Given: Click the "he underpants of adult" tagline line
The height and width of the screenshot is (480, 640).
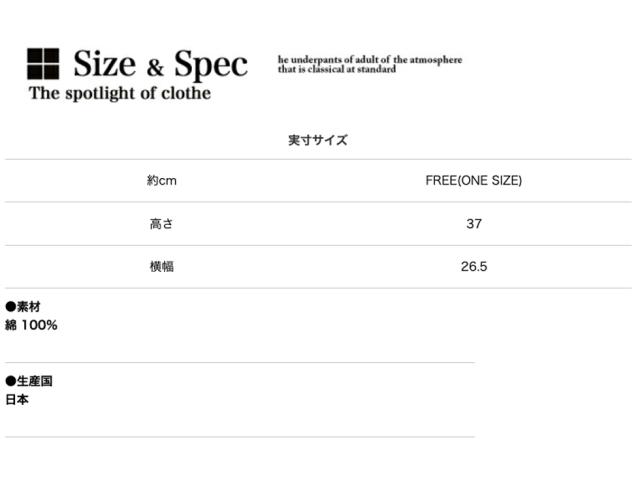Looking at the screenshot, I should [x=370, y=60].
